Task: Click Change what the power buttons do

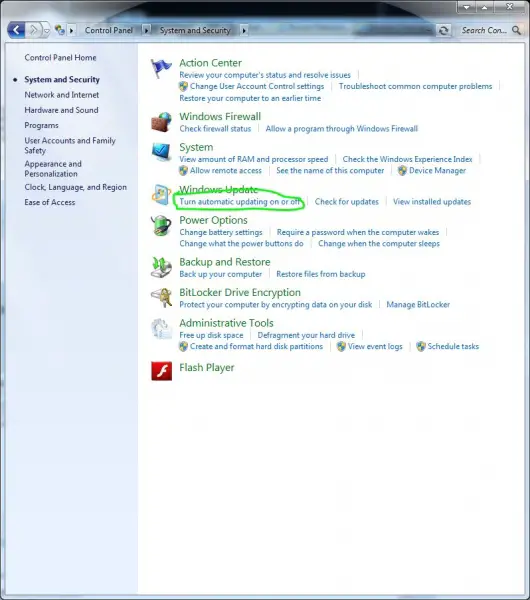Action: point(241,243)
